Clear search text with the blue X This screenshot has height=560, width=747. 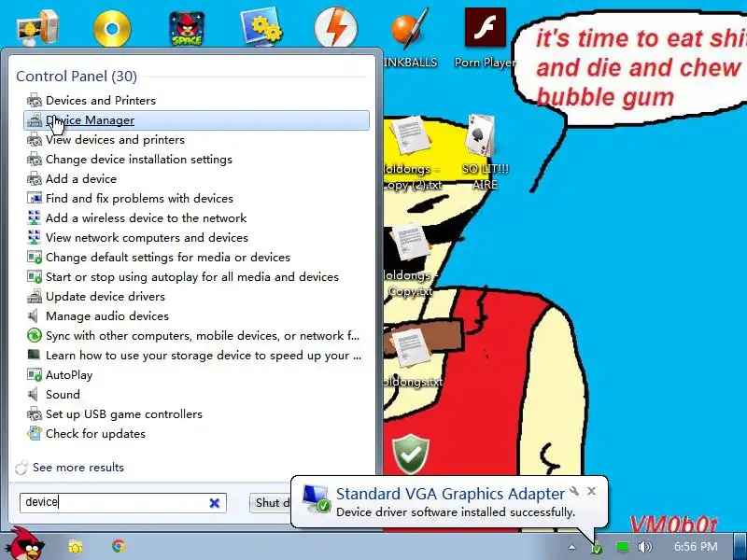point(215,503)
